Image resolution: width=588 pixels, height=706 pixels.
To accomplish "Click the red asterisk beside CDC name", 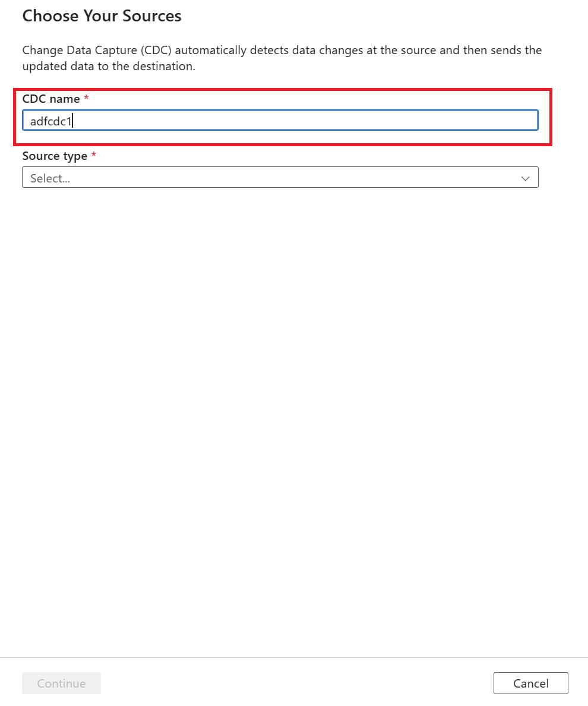I will coord(86,98).
